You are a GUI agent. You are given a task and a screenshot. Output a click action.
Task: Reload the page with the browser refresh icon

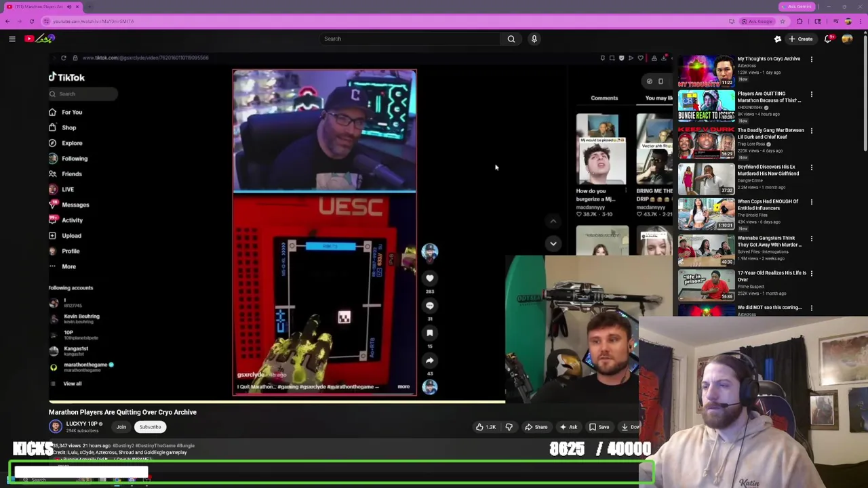(31, 21)
